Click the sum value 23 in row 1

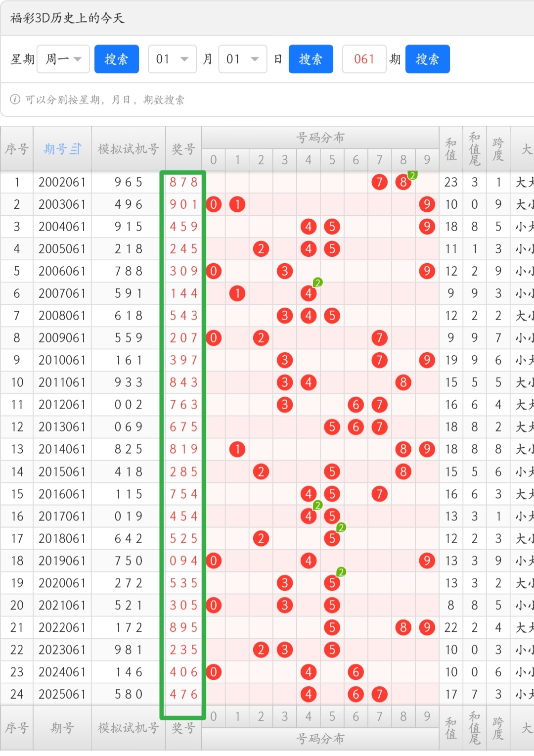tap(451, 182)
